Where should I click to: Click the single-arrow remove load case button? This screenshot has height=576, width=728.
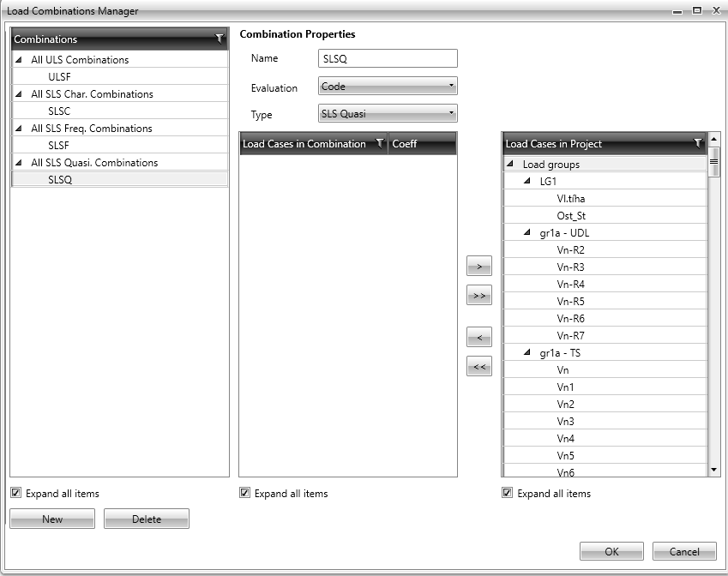click(478, 336)
